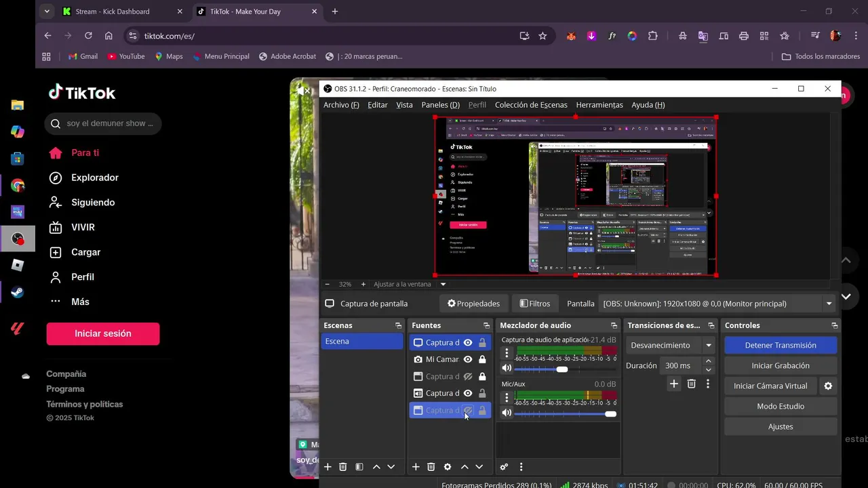Unlock the Mi Camar source

click(482, 359)
